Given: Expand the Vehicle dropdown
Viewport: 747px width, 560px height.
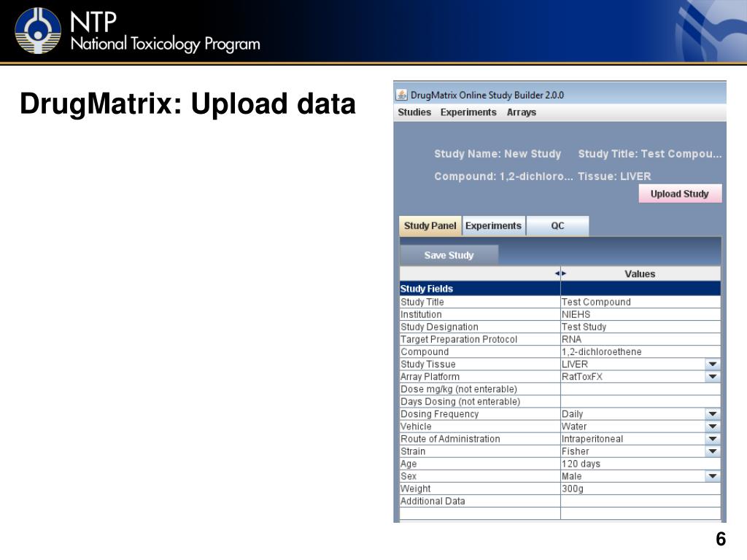Looking at the screenshot, I should point(712,426).
